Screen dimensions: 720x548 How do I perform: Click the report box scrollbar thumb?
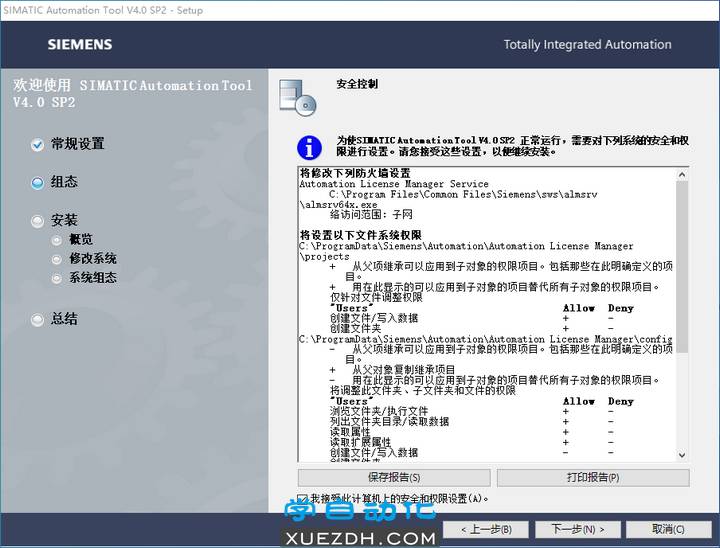pos(682,266)
